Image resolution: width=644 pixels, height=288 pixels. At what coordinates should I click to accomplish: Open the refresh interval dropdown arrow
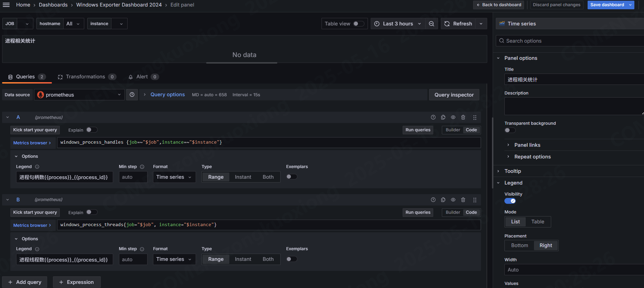point(481,24)
